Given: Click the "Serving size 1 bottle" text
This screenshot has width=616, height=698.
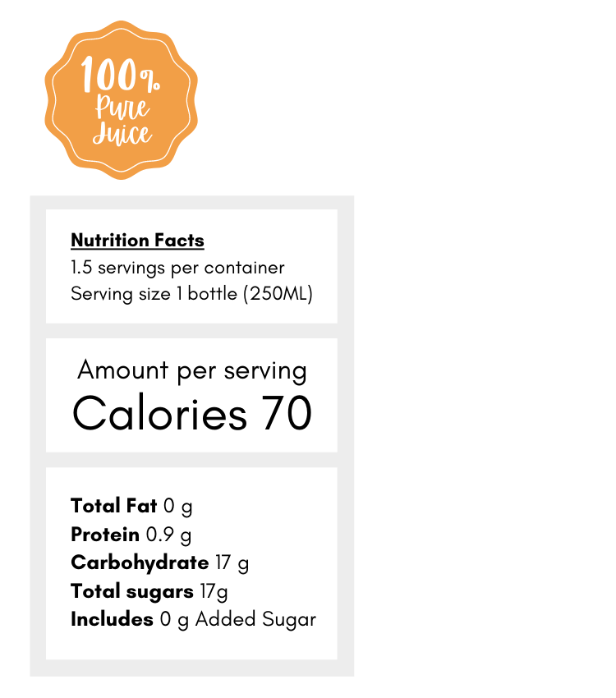Looking at the screenshot, I should (x=154, y=294).
